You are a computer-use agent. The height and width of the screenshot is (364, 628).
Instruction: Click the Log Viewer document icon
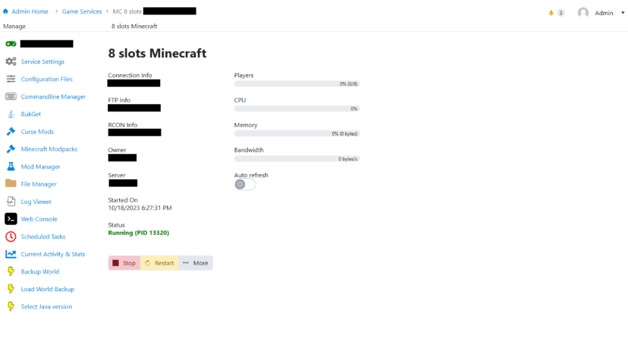pos(11,201)
